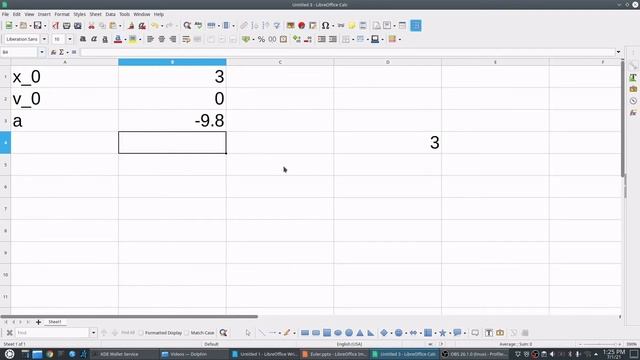Viewport: 640px width, 360px height.
Task: Open the Liberation Sans font dropdown
Action: (x=44, y=39)
